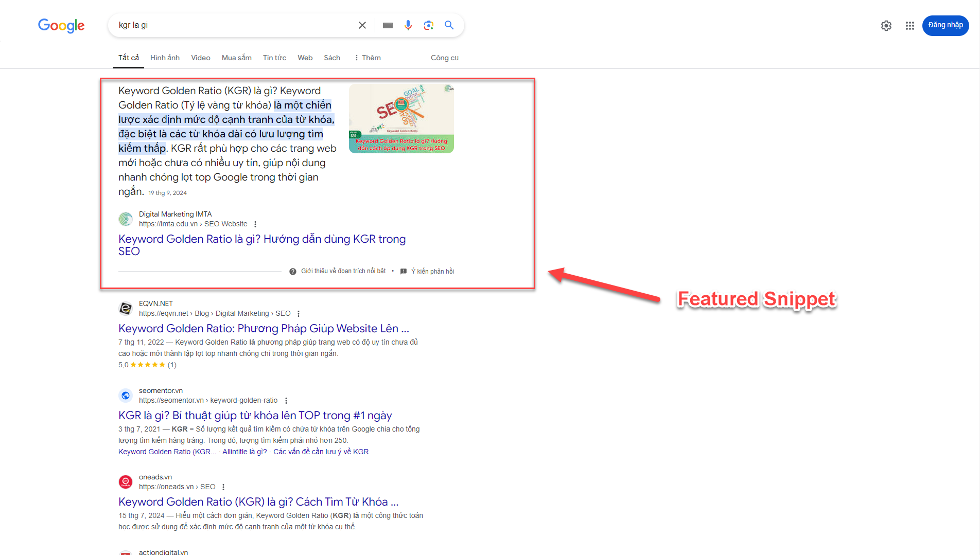Click the https://oneads.vn › SEO breadcrumb

tap(177, 487)
